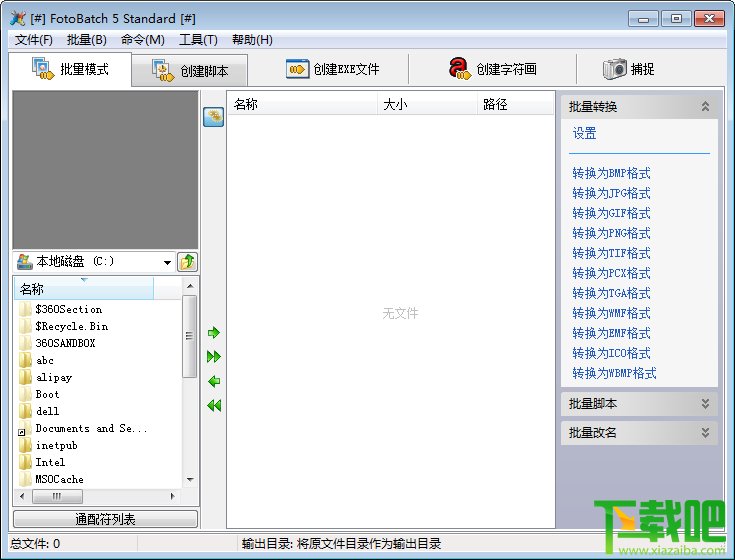Click the thumbnail view icon above the arrows
Screen dimensions: 735x560
(x=213, y=117)
